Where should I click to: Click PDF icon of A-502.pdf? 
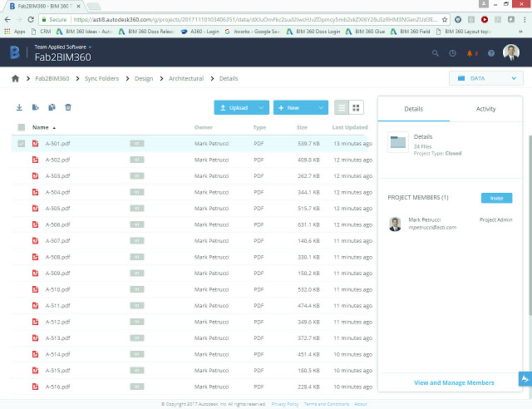coord(35,160)
